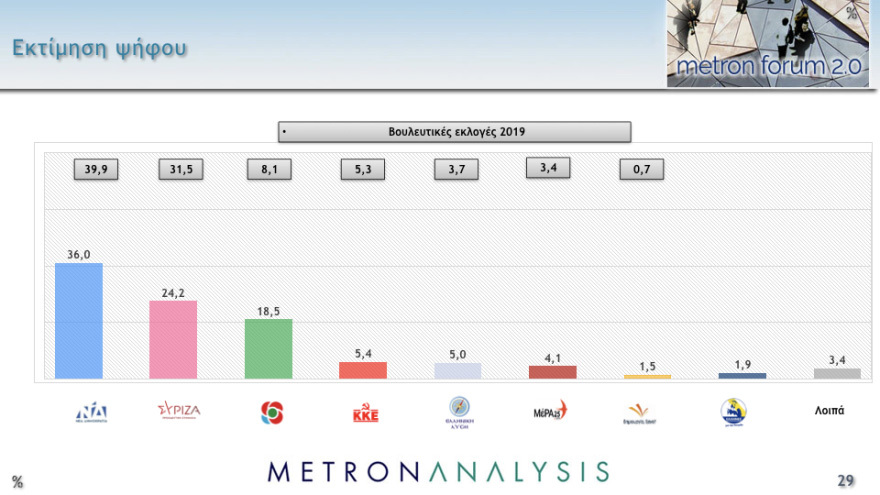Viewport: 880px width, 495px height.
Task: Click the Εκτίμηση ψήφου title
Action: [99, 49]
